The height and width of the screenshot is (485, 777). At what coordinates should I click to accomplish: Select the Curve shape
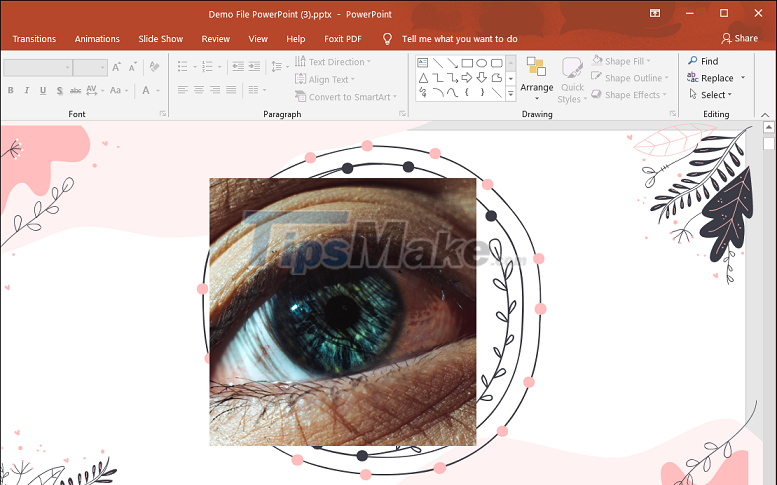coord(452,92)
